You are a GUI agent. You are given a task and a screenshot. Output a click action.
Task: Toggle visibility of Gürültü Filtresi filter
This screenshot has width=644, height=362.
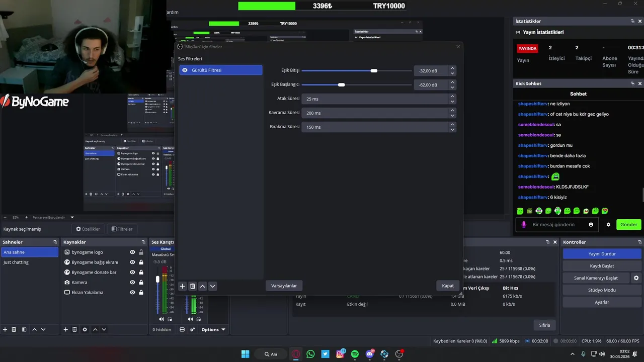[185, 70]
